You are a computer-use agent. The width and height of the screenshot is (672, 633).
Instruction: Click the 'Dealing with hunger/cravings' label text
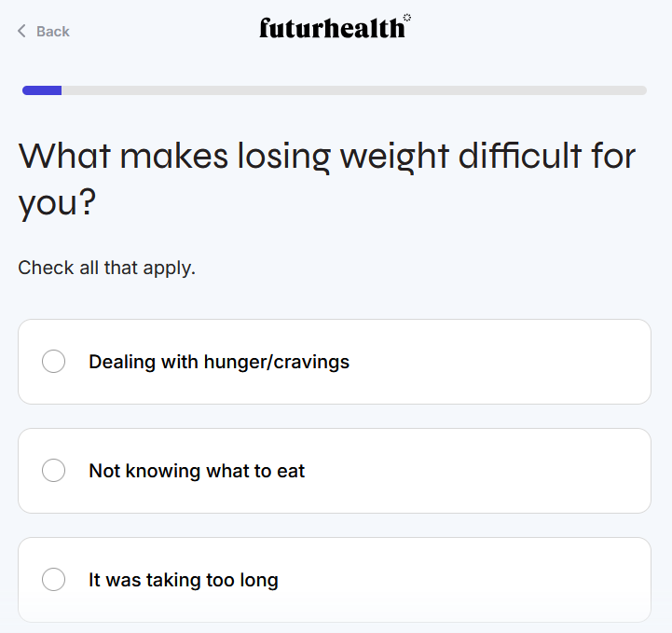pos(219,362)
